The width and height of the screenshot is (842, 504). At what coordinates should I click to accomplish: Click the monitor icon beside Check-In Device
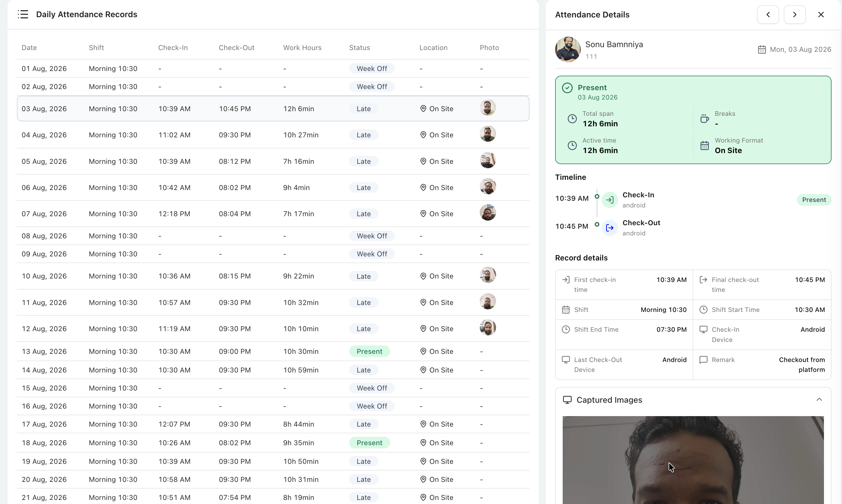704,329
